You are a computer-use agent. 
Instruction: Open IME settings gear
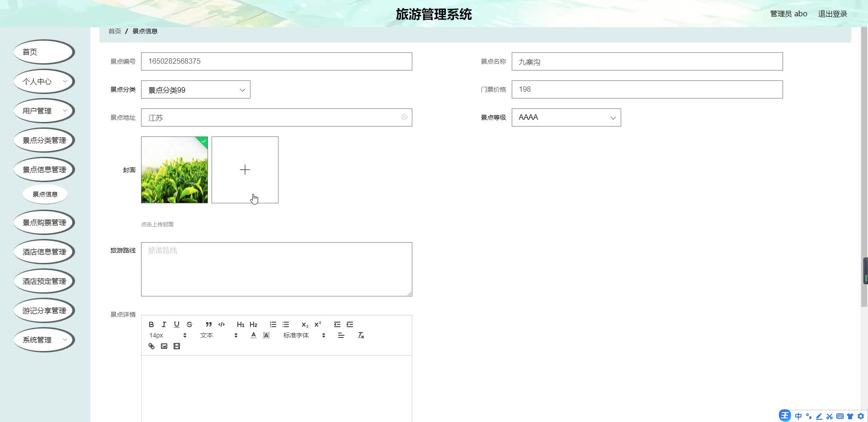pos(861,416)
